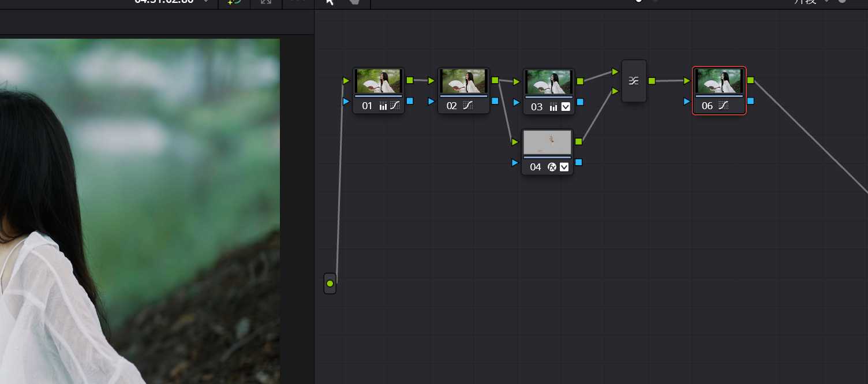Click node 04 green RGB output square
The height and width of the screenshot is (384, 868).
(579, 141)
